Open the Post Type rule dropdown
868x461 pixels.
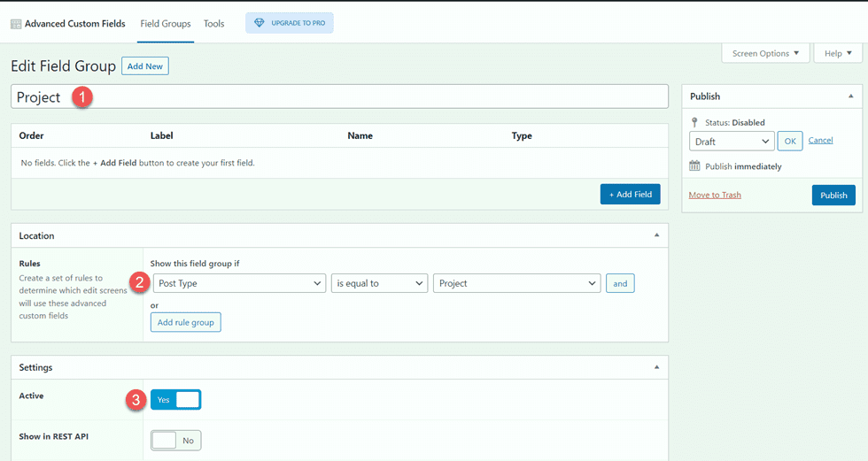pos(238,283)
